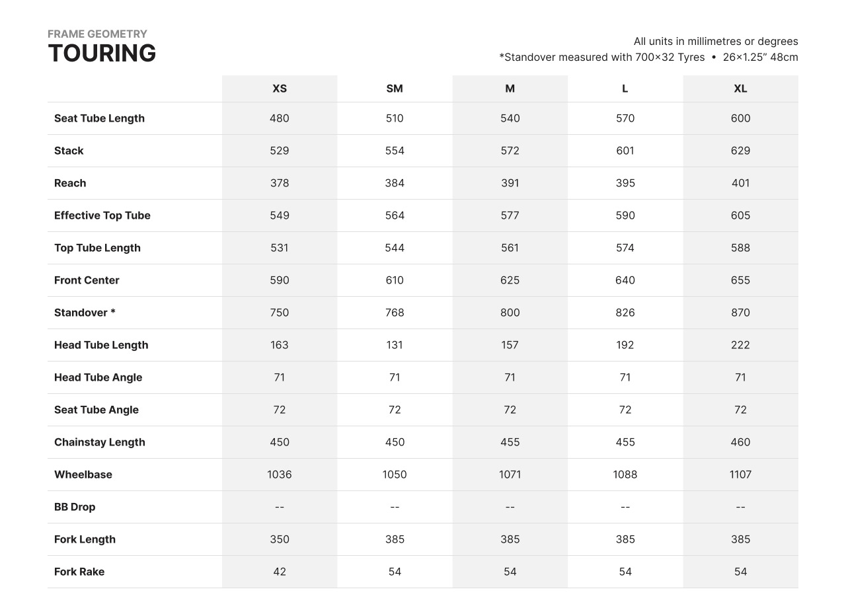Click the XL size column header
Viewport: 846px width, 616px height.
coord(740,89)
